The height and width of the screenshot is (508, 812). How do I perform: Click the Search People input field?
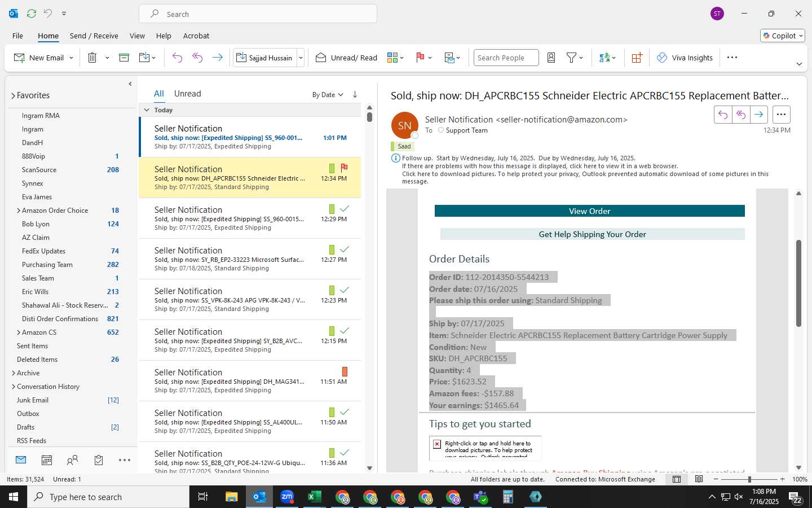(506, 58)
